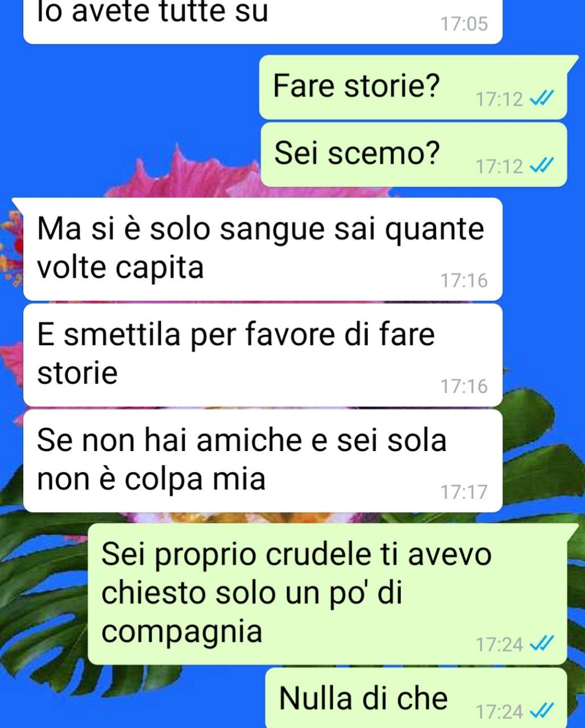Screen dimensions: 585x728
Task: Click the 17:16 time beside "storie" received message
Action: [464, 386]
